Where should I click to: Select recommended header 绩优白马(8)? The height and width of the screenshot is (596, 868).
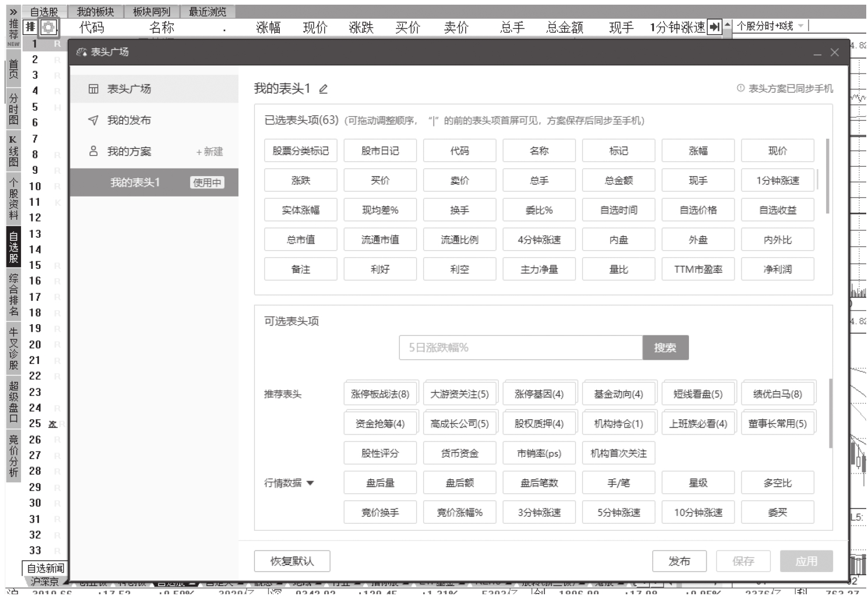click(778, 394)
